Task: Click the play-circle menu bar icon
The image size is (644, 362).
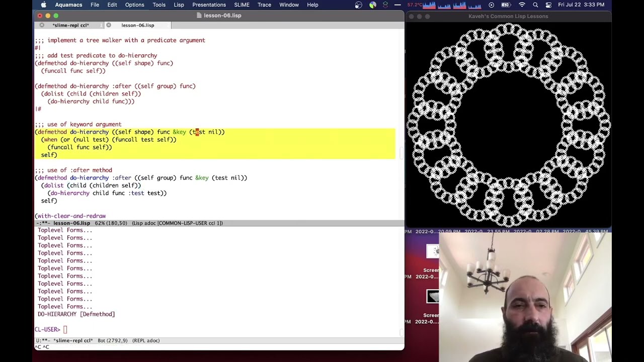Action: coord(491,5)
